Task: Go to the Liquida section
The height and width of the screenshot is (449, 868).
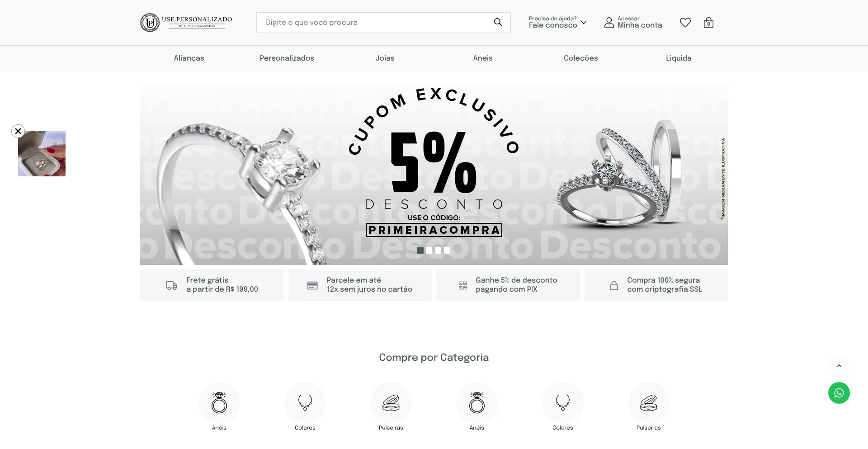Action: [679, 58]
